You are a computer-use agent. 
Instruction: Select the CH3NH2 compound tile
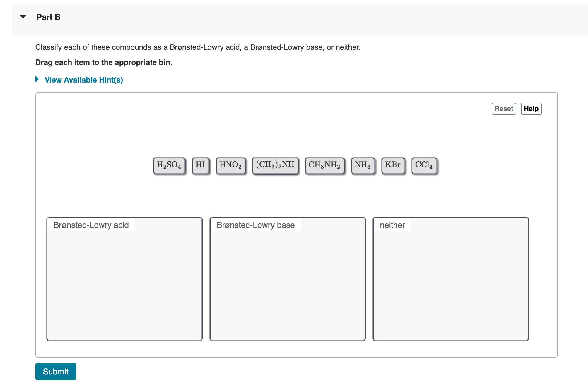click(x=324, y=165)
